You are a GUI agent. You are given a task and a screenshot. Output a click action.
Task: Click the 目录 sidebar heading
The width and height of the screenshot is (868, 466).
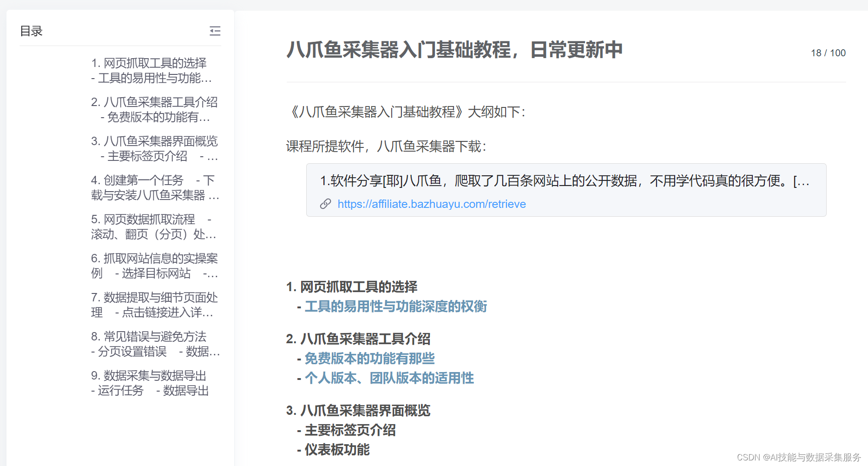point(31,31)
